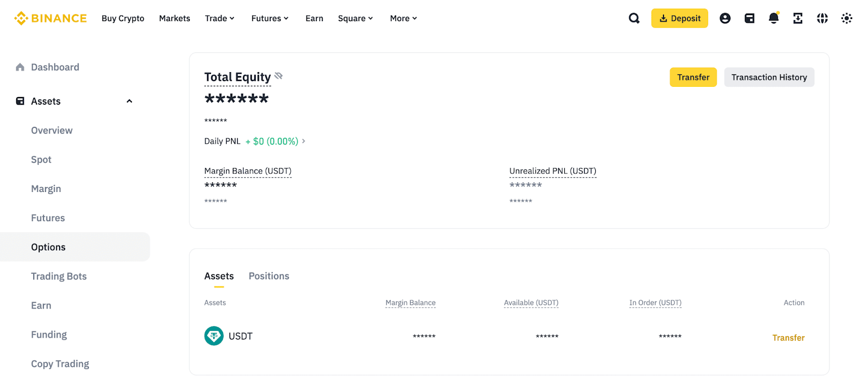Expand the Futures dropdown in header

tap(270, 18)
